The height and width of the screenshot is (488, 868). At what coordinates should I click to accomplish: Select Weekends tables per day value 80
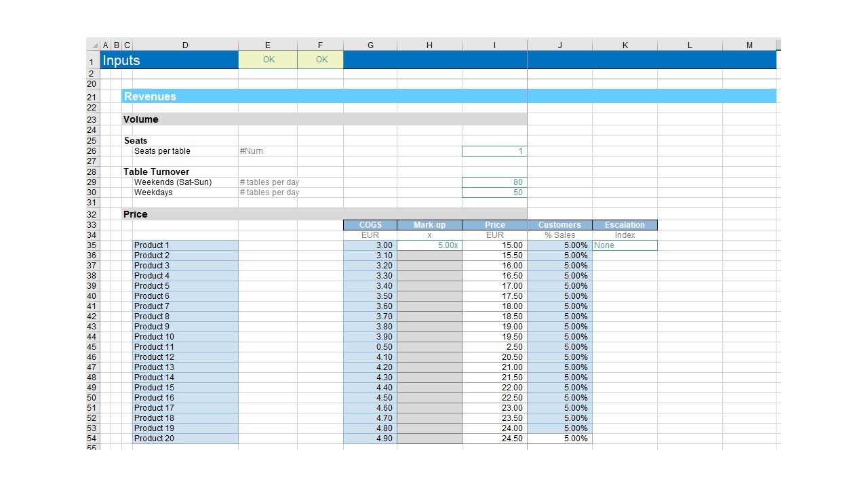point(494,182)
